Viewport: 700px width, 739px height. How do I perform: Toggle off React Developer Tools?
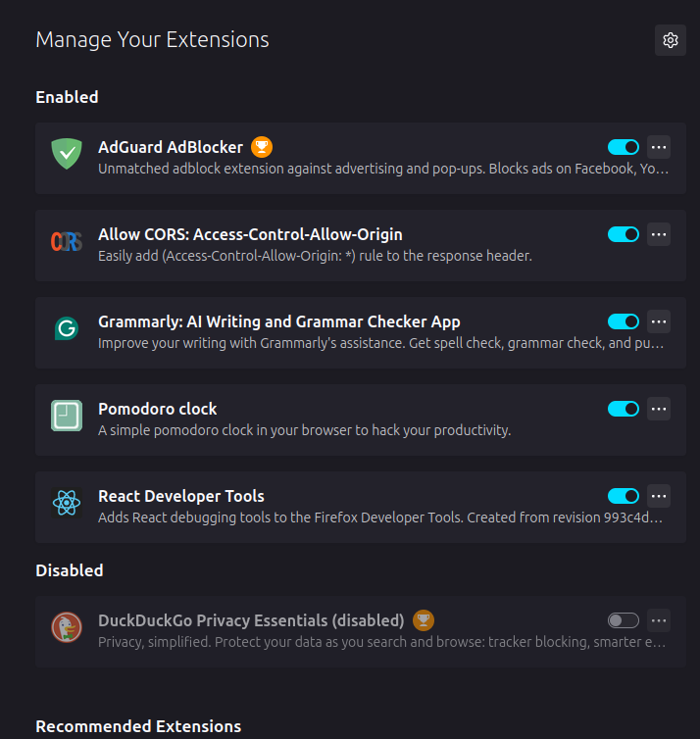(624, 496)
